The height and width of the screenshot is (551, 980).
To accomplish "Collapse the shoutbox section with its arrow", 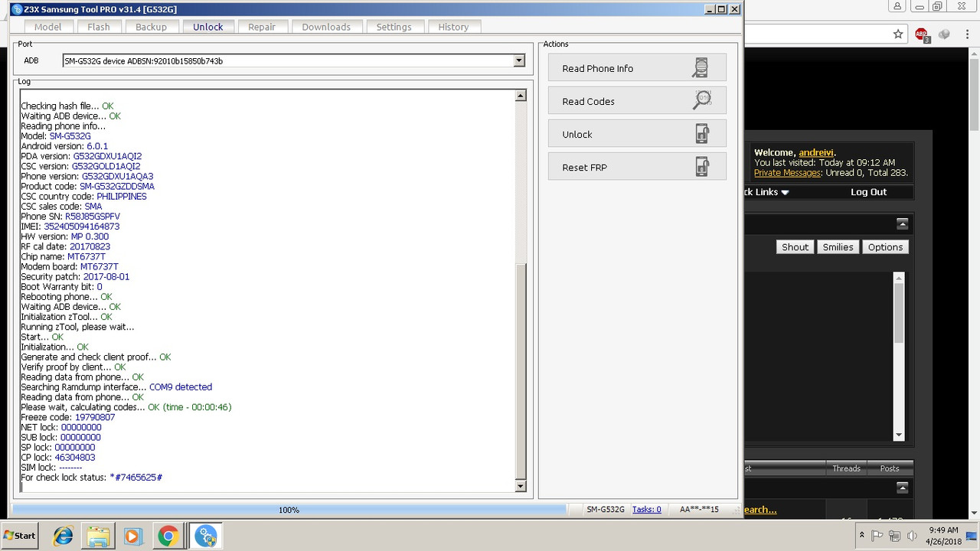I will (903, 223).
